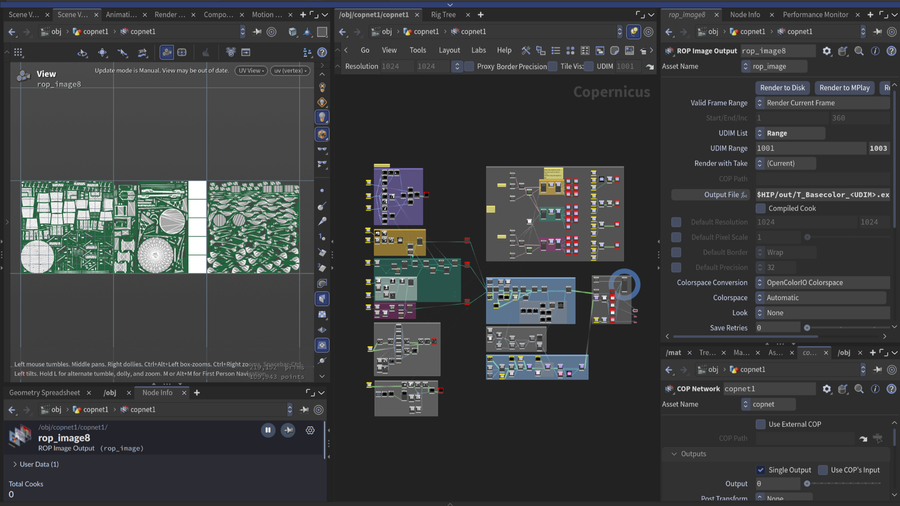
Task: Open the gear settings icon beside rop_image8
Action: [827, 51]
